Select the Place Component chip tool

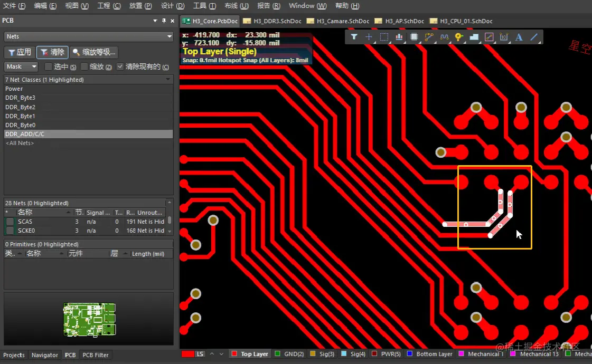point(414,37)
